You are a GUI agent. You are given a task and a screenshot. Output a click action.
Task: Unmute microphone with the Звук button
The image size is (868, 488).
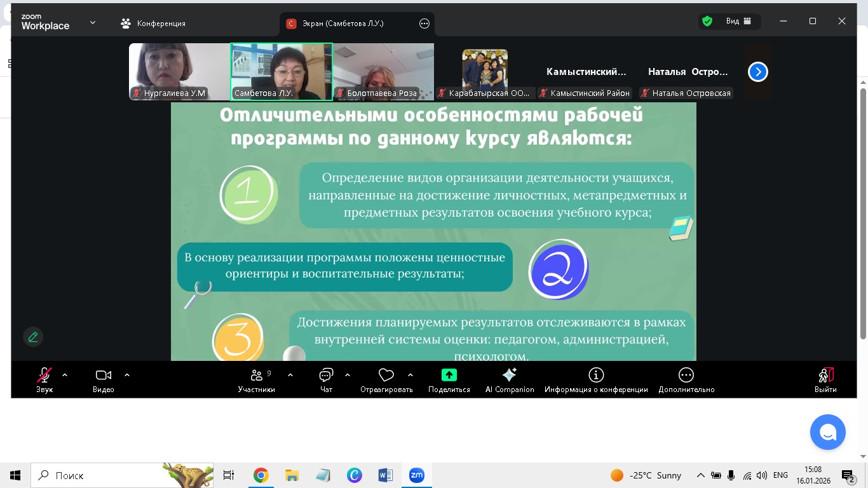click(44, 379)
